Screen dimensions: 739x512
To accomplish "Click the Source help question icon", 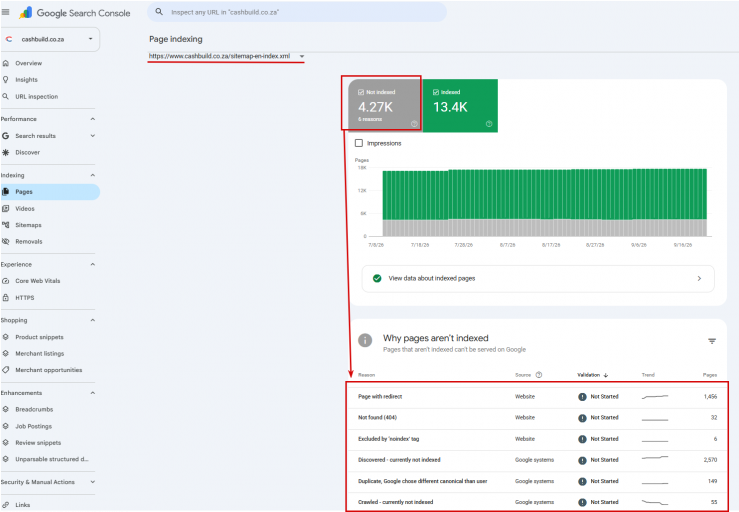I will 539,375.
